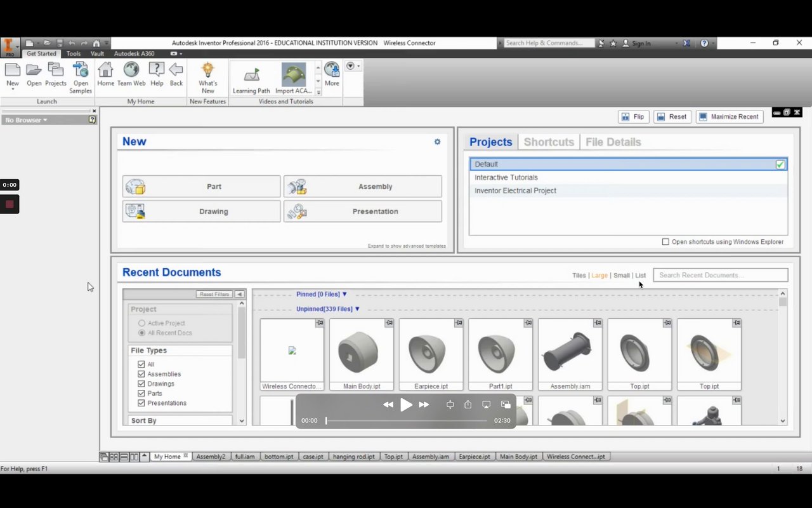Open the File Details tab
The width and height of the screenshot is (812, 508).
(x=613, y=142)
